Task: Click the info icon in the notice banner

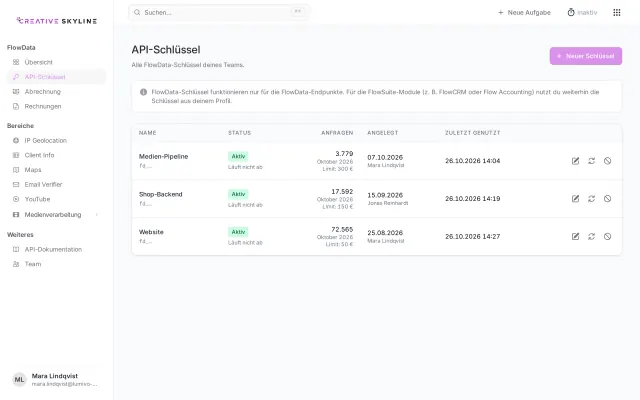Action: (x=143, y=92)
